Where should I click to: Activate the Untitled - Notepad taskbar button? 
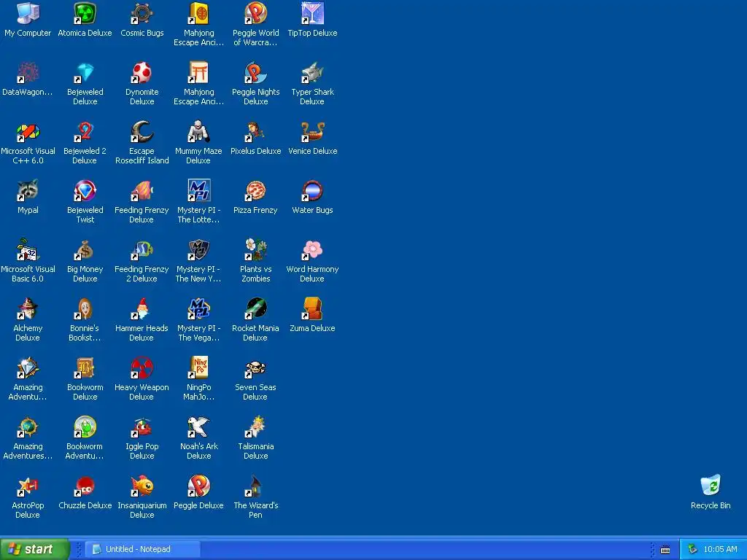coord(144,549)
